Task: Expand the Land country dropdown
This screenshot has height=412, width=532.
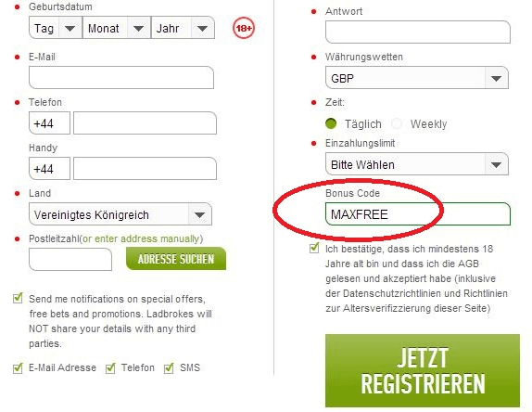Action: [120, 214]
